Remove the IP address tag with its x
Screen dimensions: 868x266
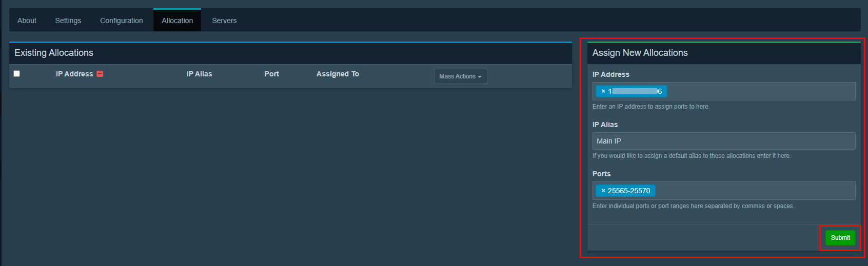coord(603,91)
